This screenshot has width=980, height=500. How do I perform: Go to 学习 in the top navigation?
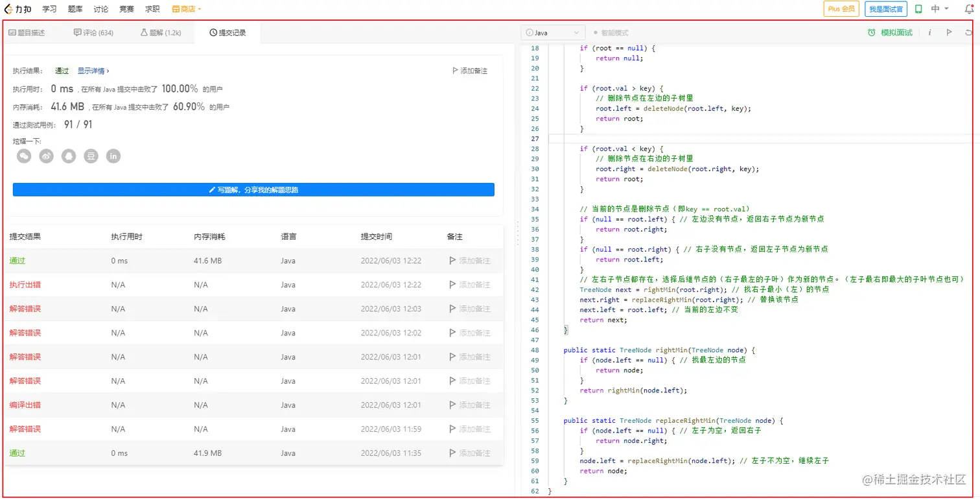point(49,9)
